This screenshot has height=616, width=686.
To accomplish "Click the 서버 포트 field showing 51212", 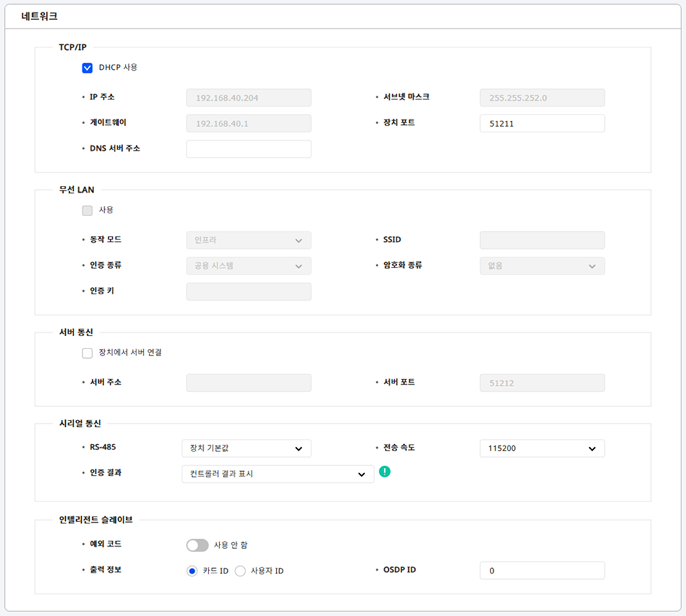I will tap(542, 383).
